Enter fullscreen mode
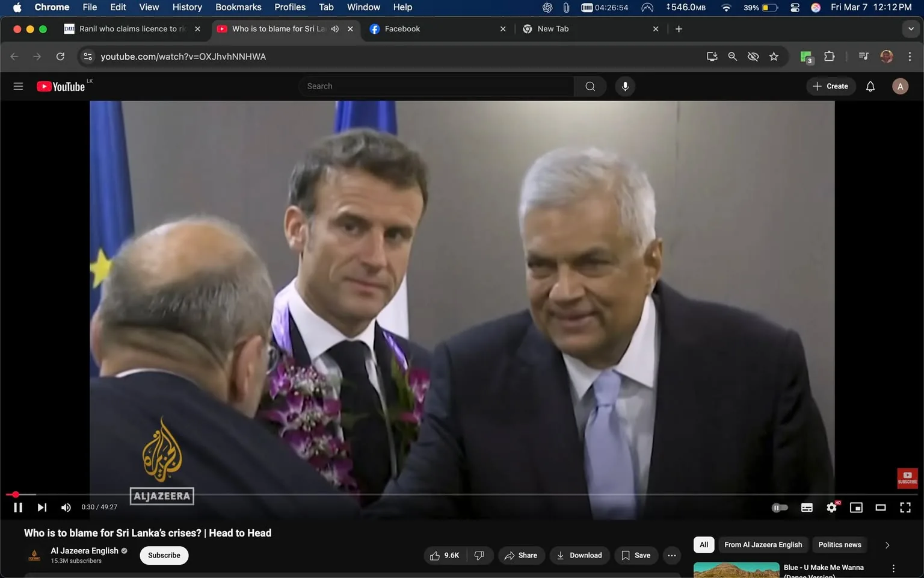Viewport: 924px width, 578px height. (905, 507)
